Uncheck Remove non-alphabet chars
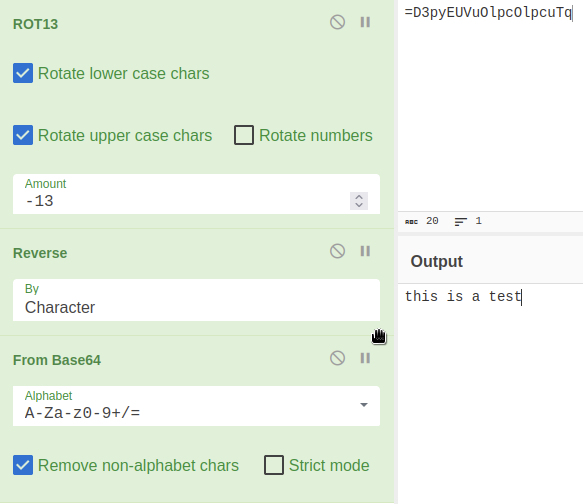Viewport: 583px width, 504px height. tap(23, 465)
